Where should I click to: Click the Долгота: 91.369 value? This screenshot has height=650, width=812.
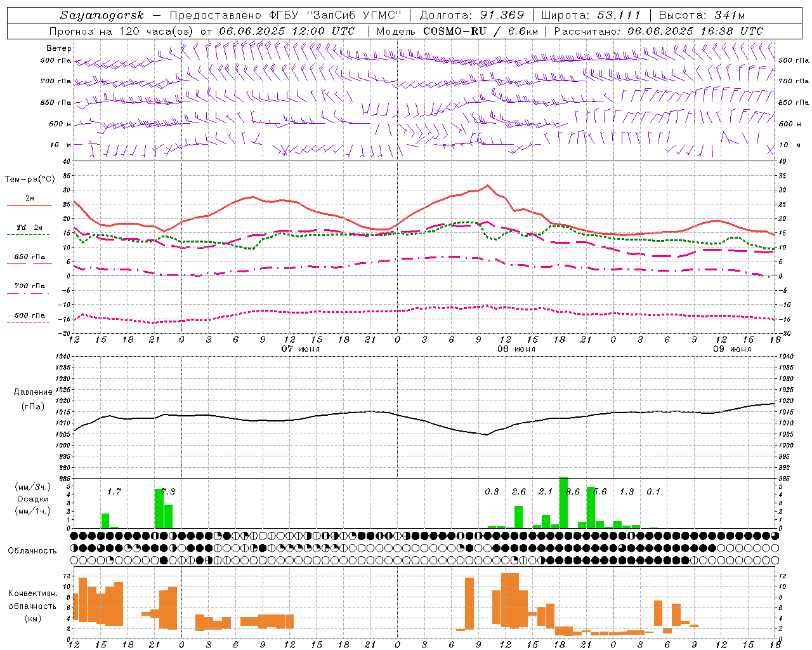472,15
